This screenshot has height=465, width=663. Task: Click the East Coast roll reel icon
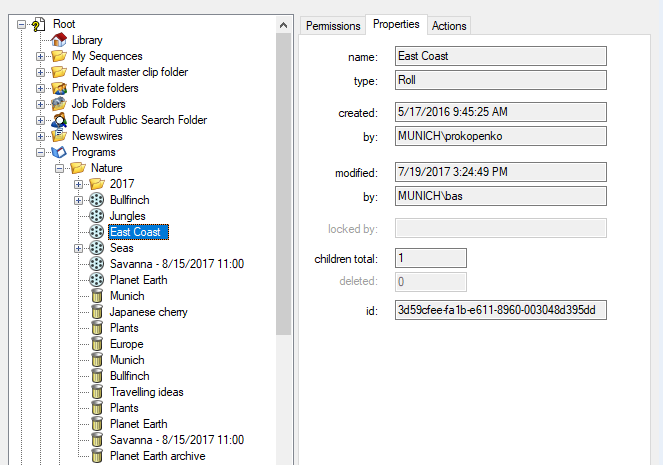pos(96,232)
